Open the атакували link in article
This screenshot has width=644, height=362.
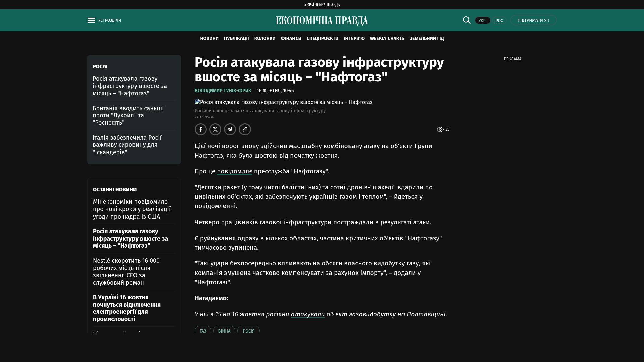pos(308,314)
